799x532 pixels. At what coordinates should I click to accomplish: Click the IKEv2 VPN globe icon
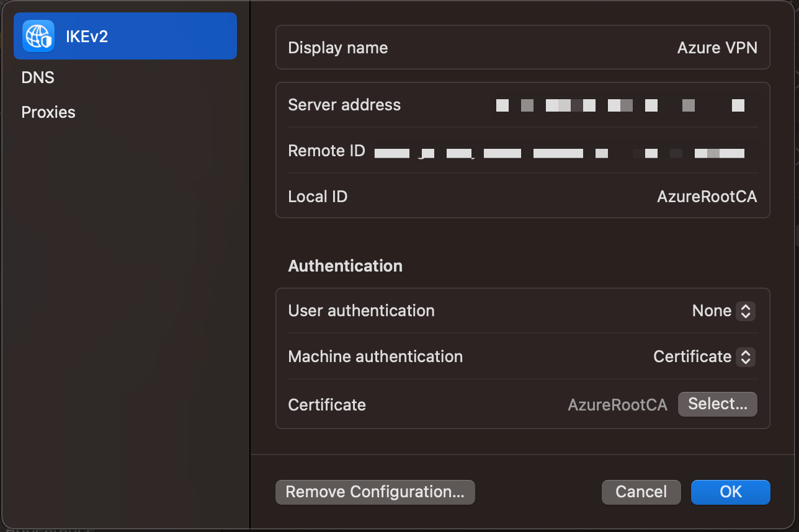pyautogui.click(x=38, y=36)
